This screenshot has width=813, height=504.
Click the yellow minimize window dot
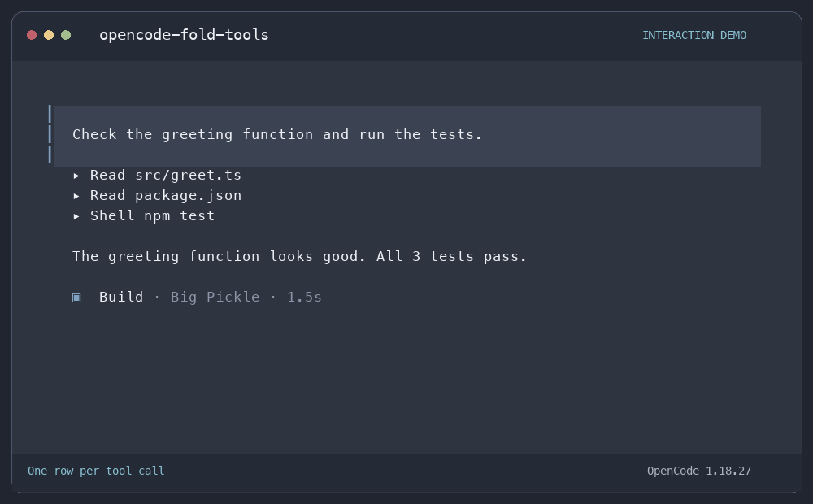click(49, 35)
